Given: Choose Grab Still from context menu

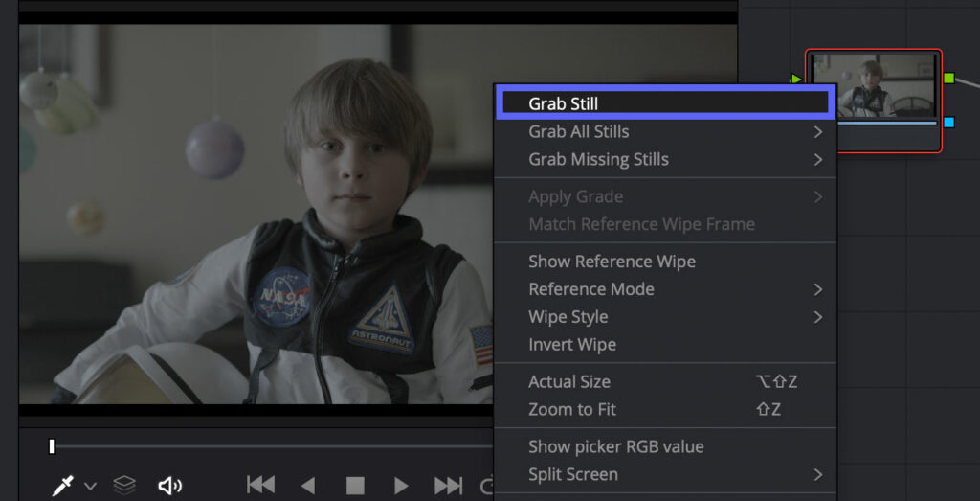Looking at the screenshot, I should 665,103.
